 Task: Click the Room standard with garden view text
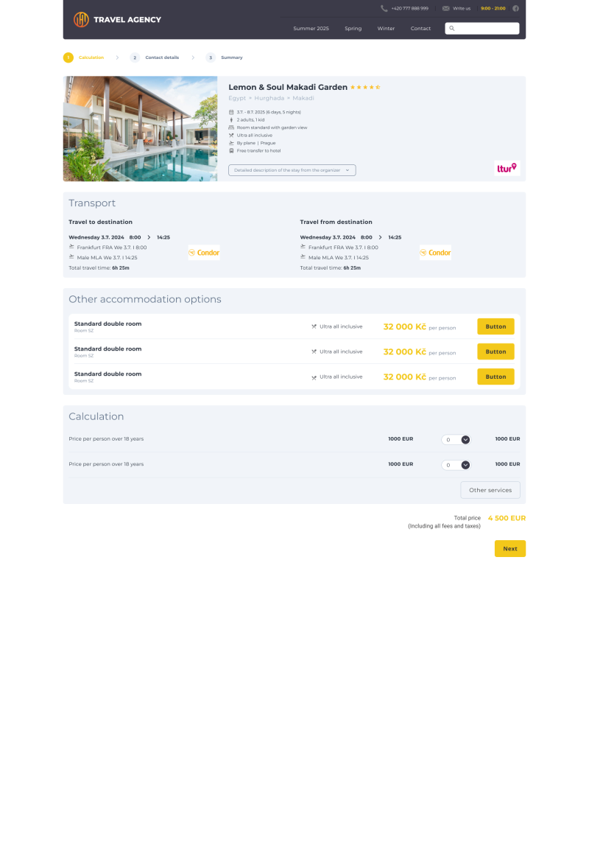(x=272, y=127)
